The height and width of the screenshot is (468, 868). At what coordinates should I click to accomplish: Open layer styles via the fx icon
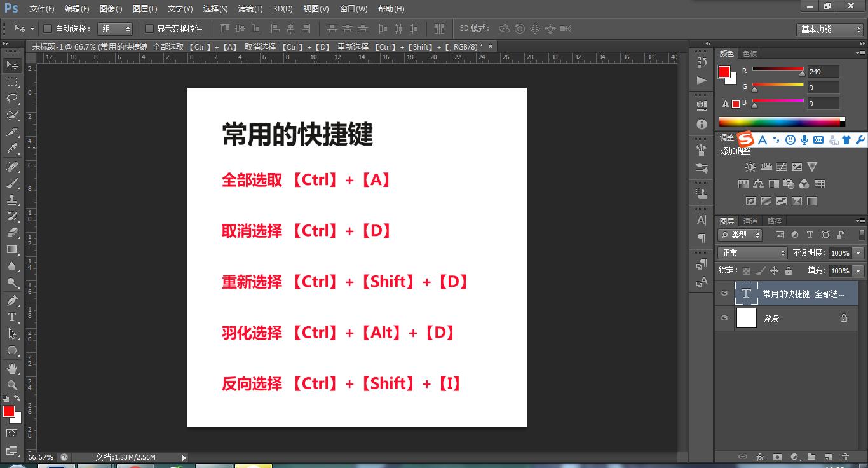click(761, 457)
